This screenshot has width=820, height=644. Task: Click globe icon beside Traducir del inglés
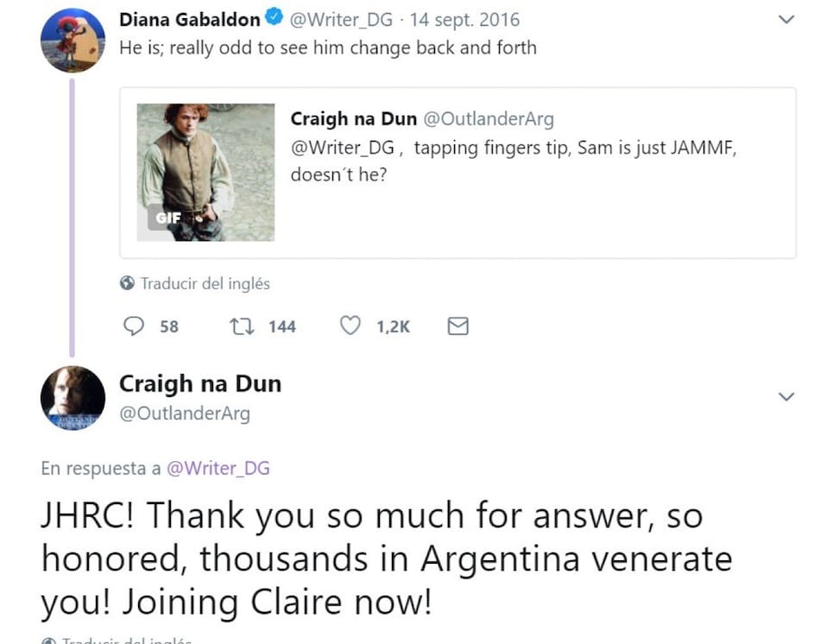click(127, 283)
